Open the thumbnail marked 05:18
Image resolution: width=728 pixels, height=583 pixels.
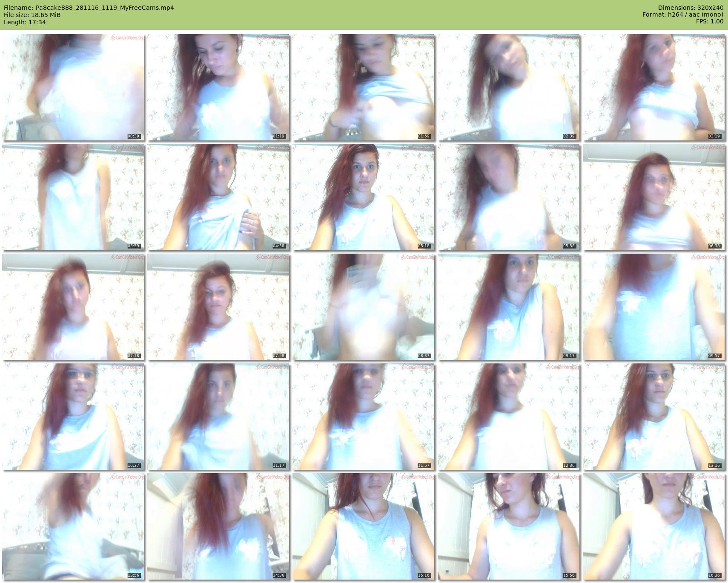[x=364, y=197]
